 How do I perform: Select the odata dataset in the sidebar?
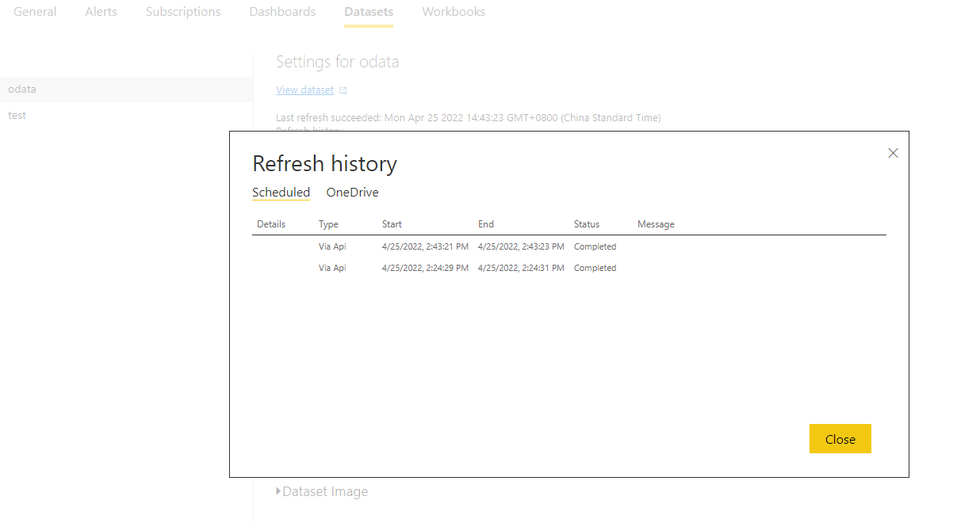126,90
